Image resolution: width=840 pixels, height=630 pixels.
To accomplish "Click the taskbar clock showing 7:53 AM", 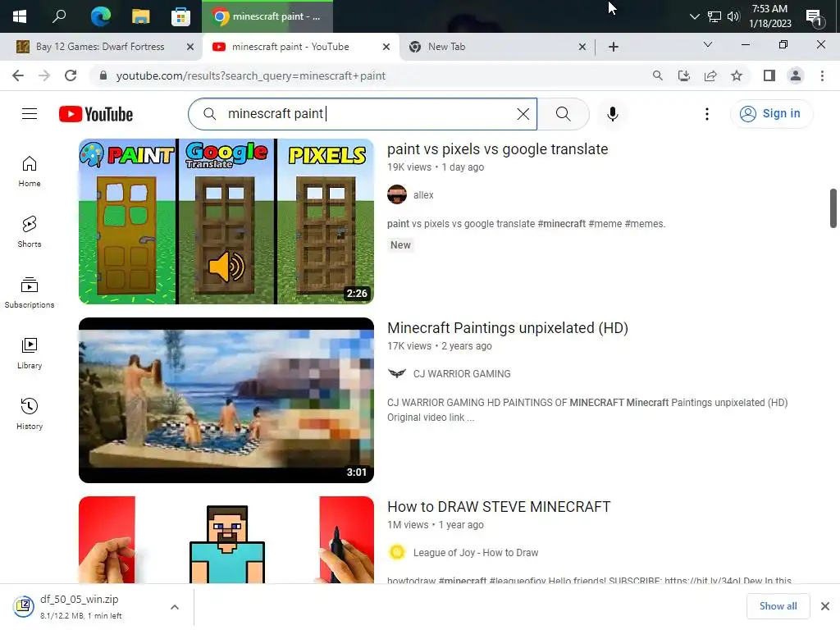I will pos(769,16).
